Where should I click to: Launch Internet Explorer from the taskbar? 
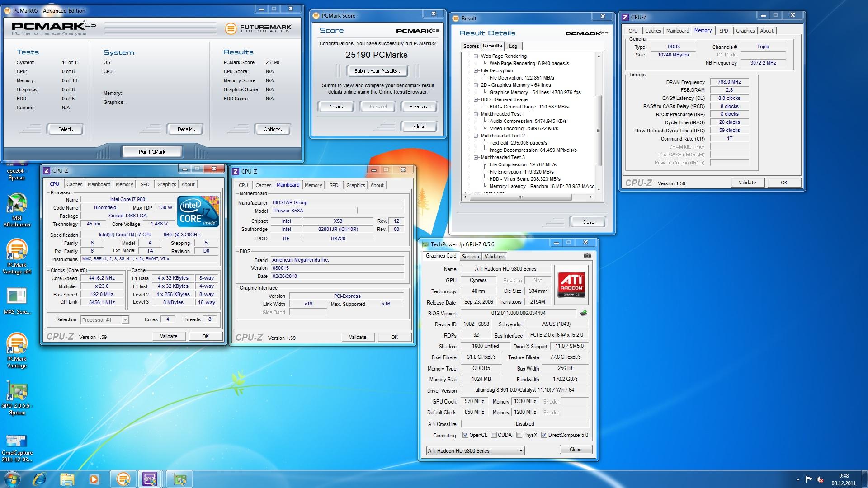click(40, 479)
